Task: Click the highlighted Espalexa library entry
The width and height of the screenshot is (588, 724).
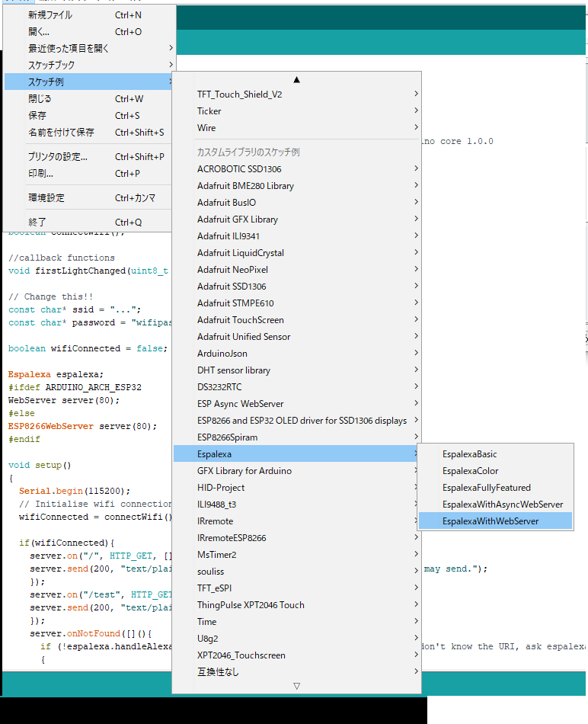Action: tap(297, 454)
